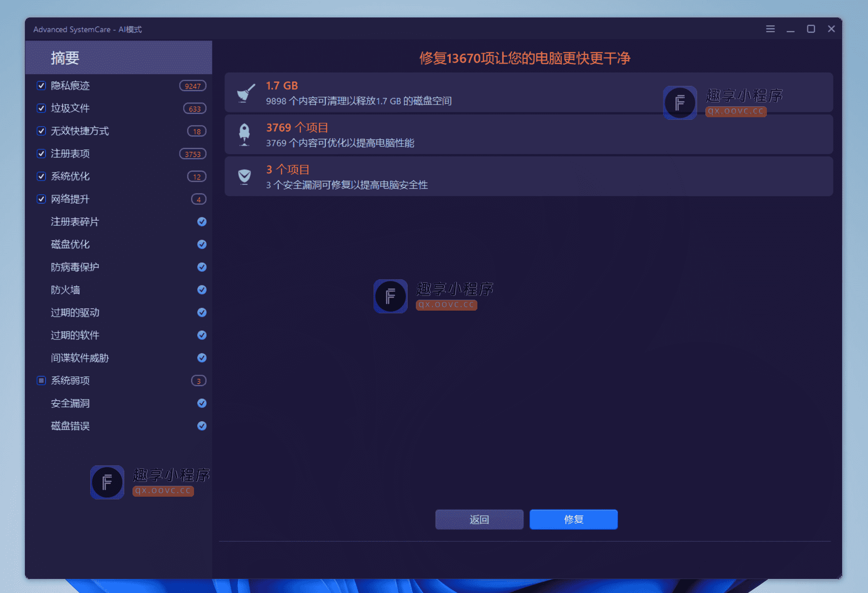Click the blue check icon next to 注册表碎片

click(201, 222)
